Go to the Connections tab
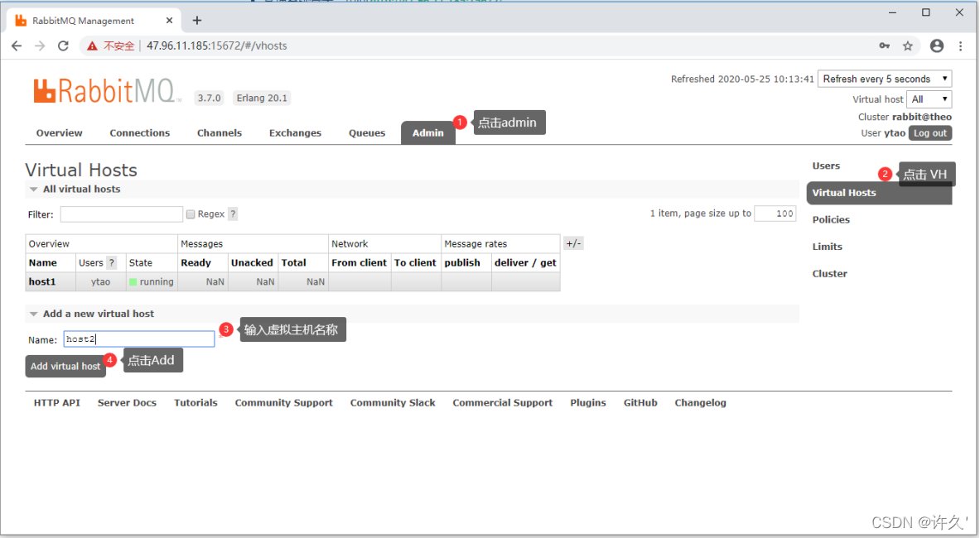This screenshot has width=980, height=538. pos(140,133)
